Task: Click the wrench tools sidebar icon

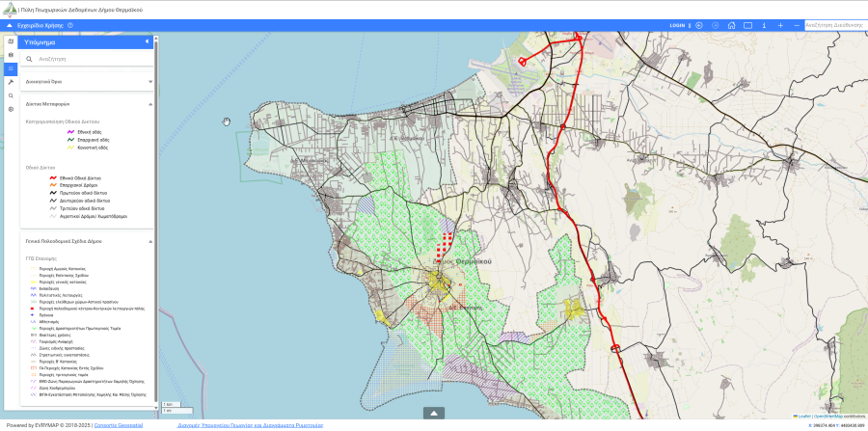Action: (11, 83)
